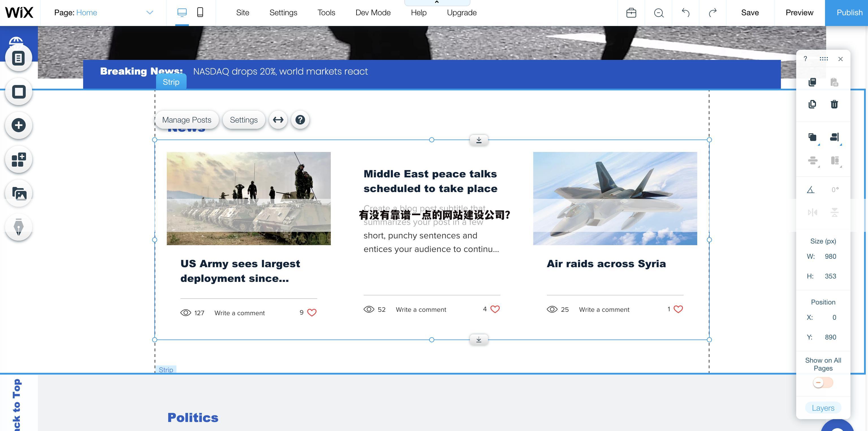Open the fighter jet post thumbnail
868x431 pixels.
tap(615, 198)
